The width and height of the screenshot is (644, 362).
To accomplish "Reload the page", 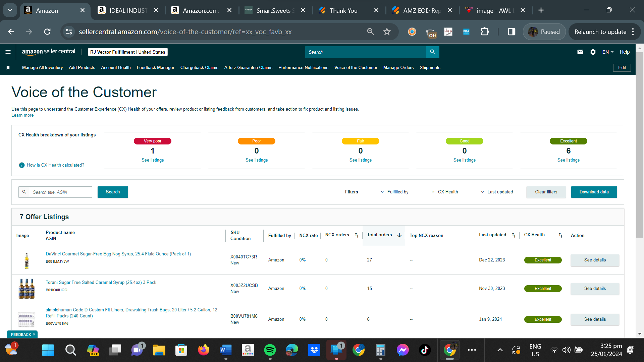I will (47, 32).
